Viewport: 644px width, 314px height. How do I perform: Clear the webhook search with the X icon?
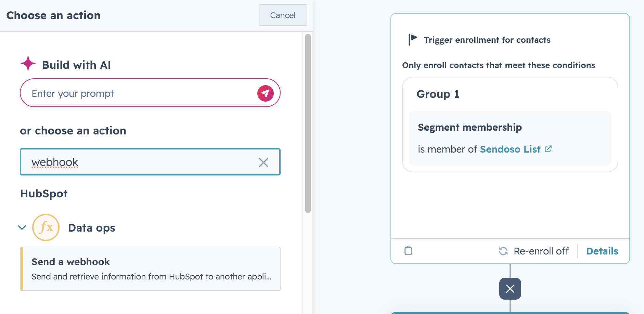pyautogui.click(x=263, y=162)
